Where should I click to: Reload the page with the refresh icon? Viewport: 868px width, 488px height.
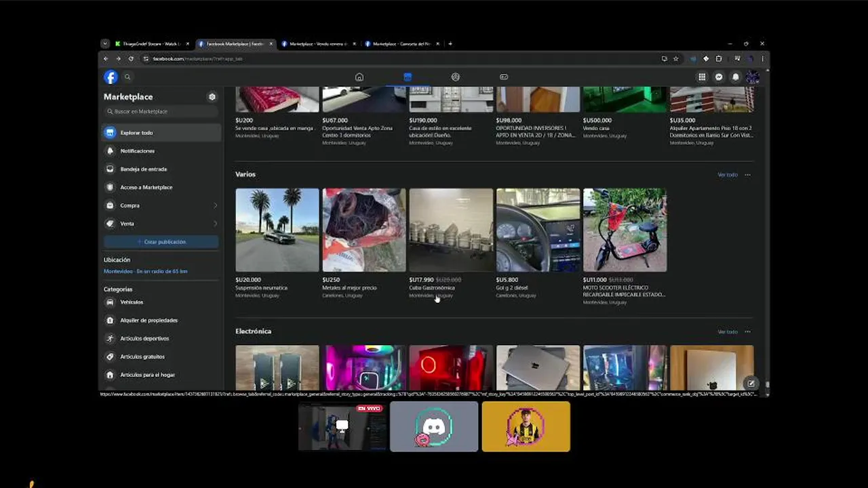point(131,59)
